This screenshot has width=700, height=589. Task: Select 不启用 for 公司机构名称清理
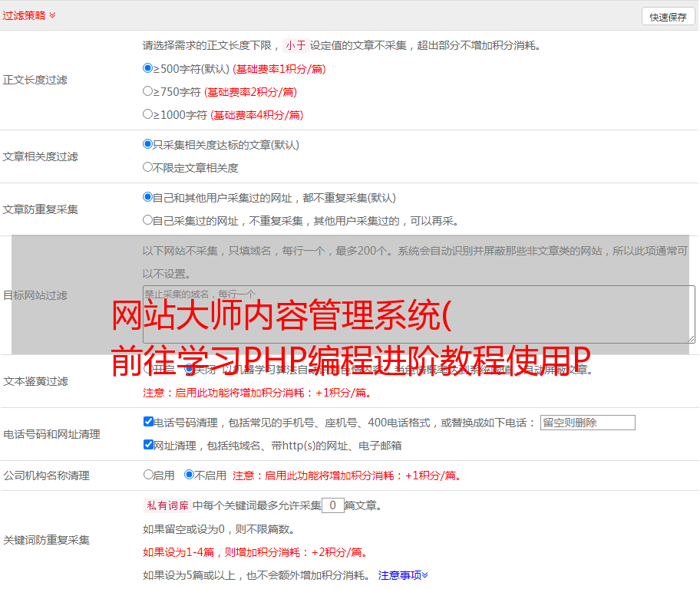(x=189, y=475)
